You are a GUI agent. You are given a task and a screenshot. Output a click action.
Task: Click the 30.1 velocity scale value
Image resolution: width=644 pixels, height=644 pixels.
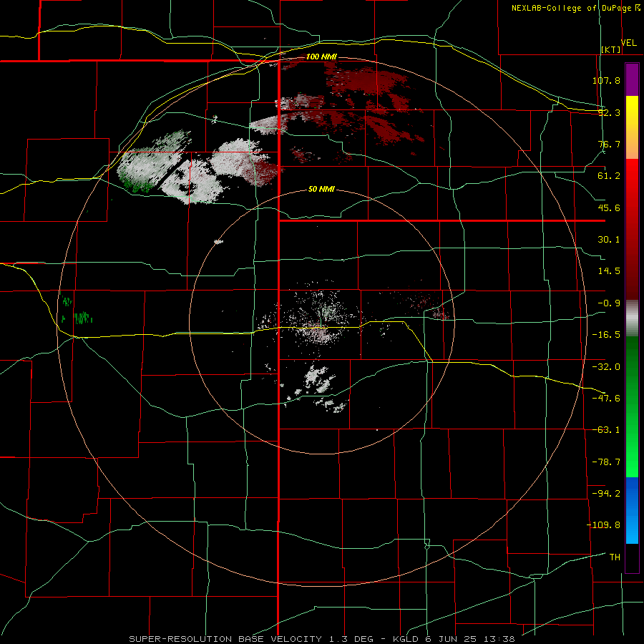point(609,240)
